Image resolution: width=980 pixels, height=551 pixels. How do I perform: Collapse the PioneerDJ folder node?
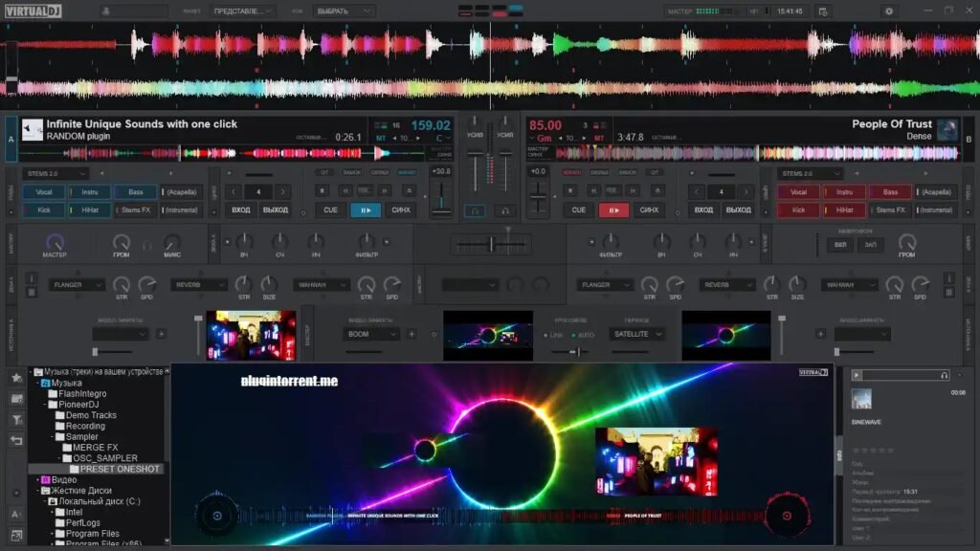[45, 405]
